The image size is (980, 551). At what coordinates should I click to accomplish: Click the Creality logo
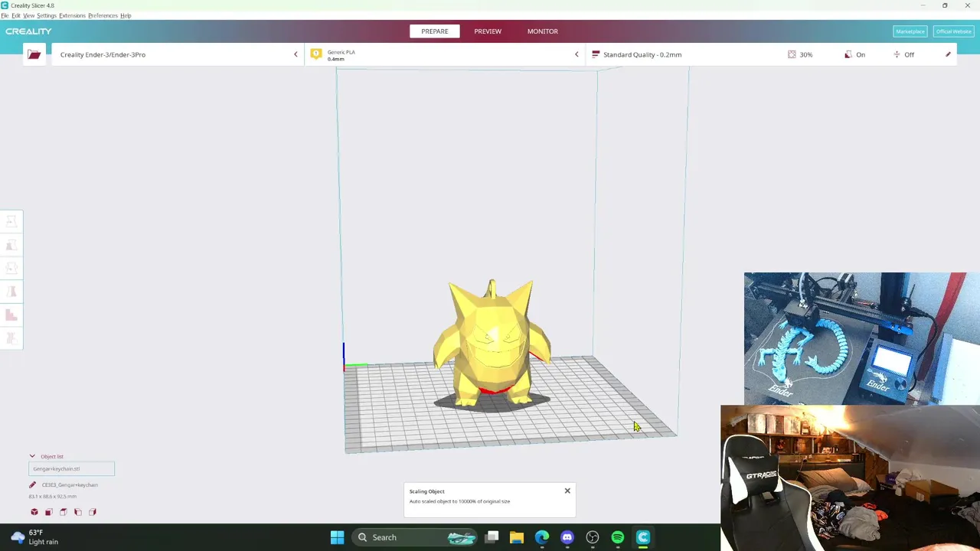pos(28,31)
